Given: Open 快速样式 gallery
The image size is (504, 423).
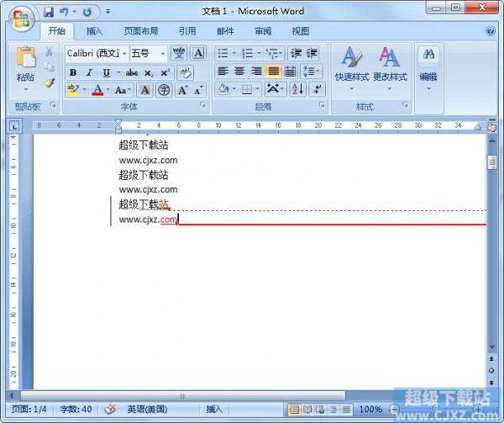Looking at the screenshot, I should tap(352, 68).
